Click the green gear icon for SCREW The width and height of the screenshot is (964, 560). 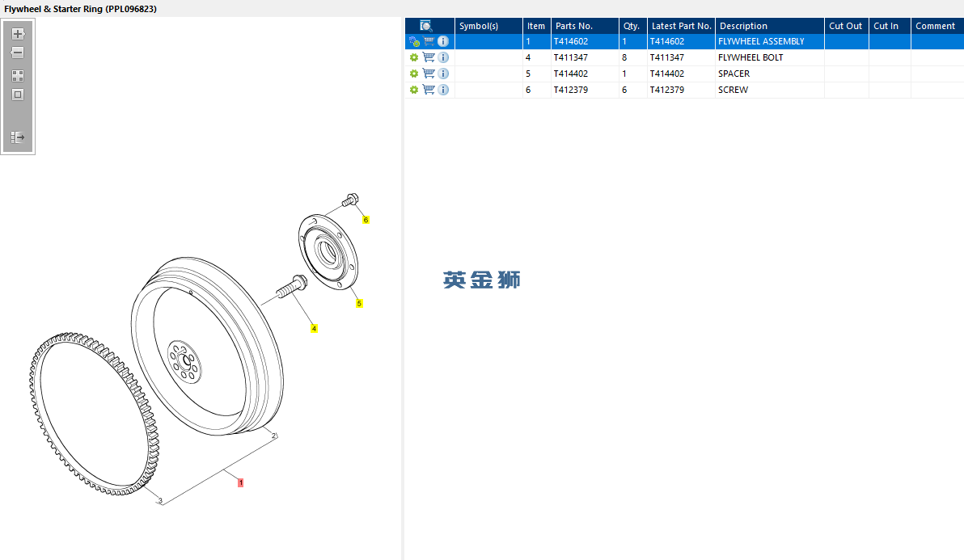click(x=414, y=90)
